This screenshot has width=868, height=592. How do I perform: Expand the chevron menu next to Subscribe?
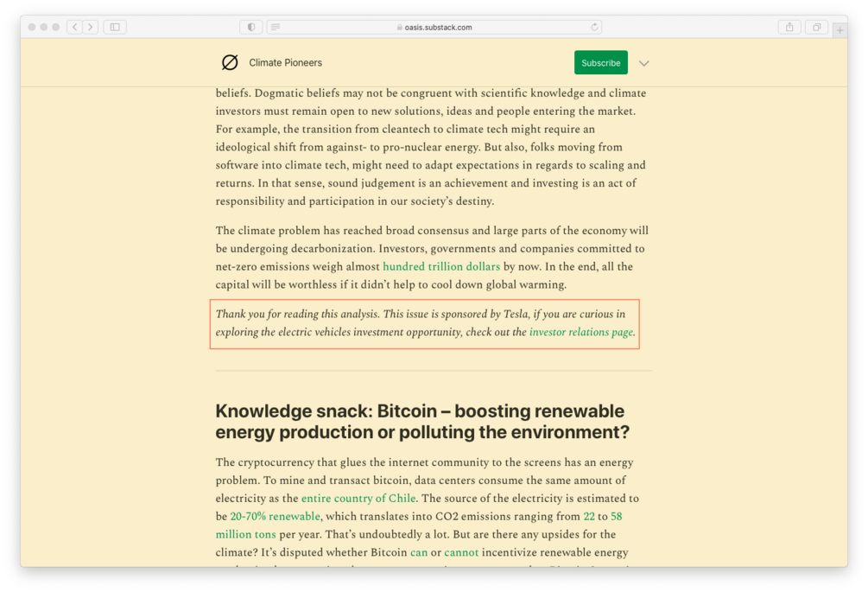pos(643,63)
